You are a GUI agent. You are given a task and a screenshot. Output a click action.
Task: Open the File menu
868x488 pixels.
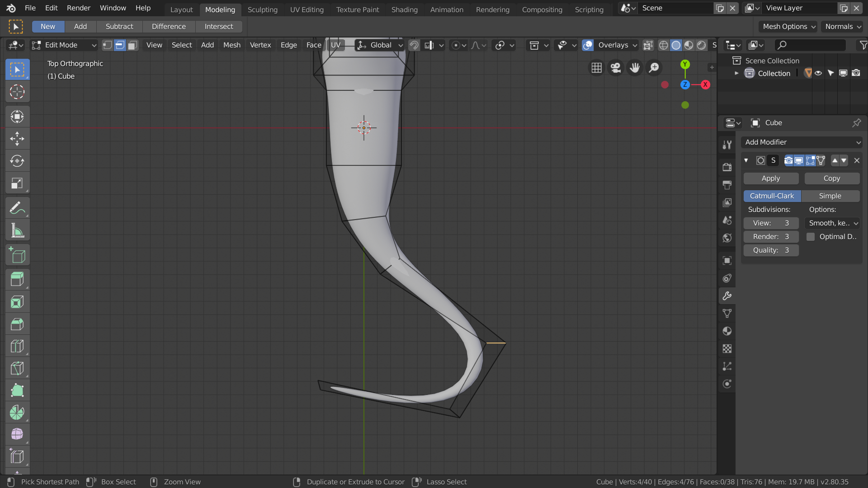pyautogui.click(x=30, y=8)
